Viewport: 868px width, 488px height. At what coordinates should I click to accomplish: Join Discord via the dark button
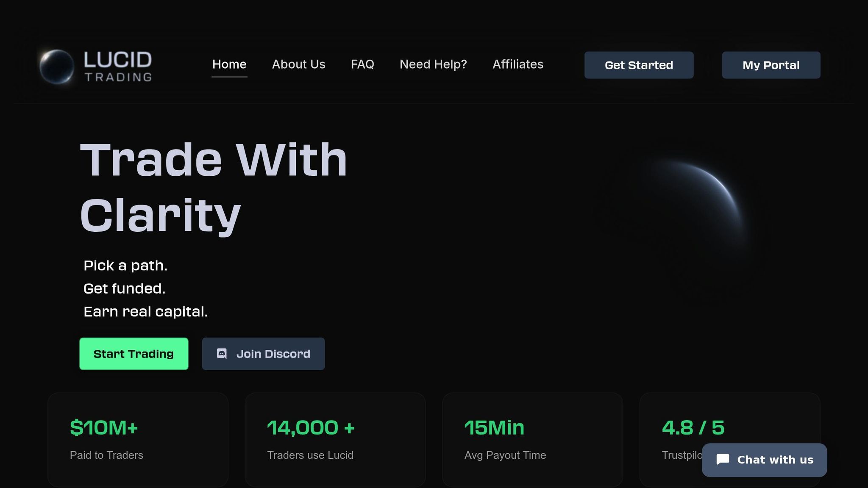(x=263, y=354)
